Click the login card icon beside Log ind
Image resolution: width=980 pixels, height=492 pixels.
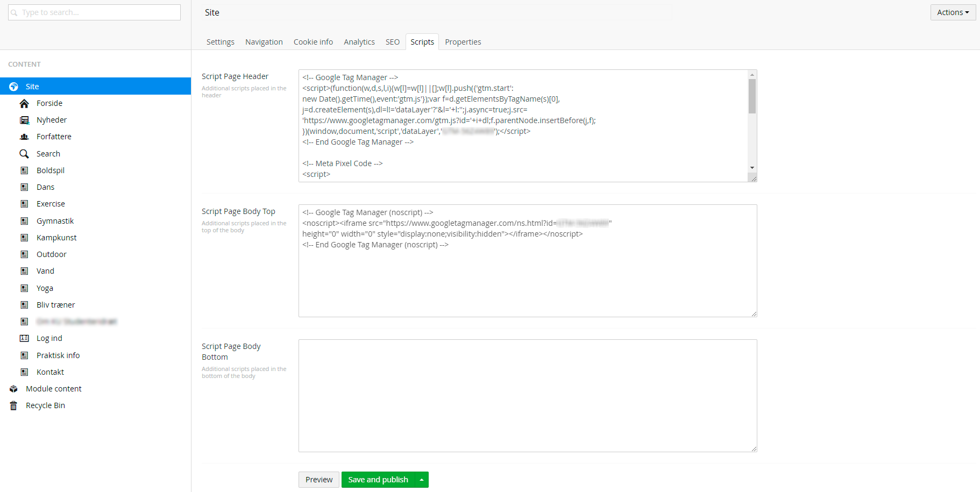(x=24, y=338)
